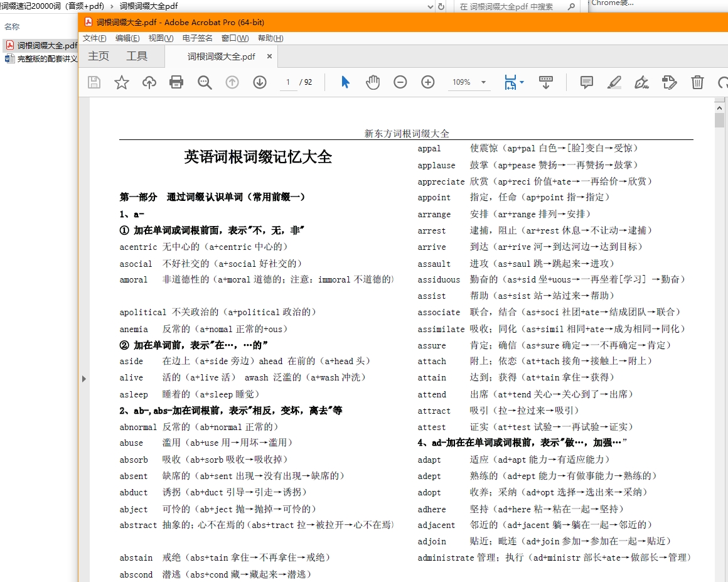
Task: Click the page number input field
Action: 288,82
